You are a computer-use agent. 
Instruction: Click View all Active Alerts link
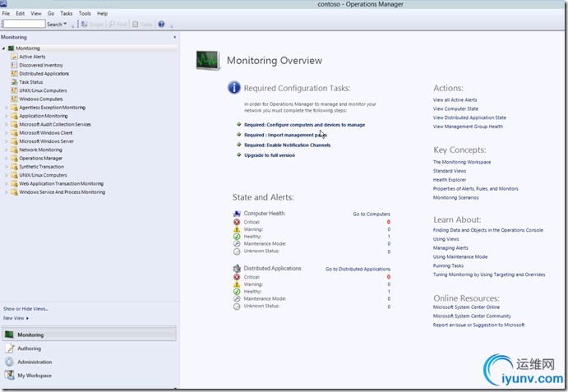455,100
